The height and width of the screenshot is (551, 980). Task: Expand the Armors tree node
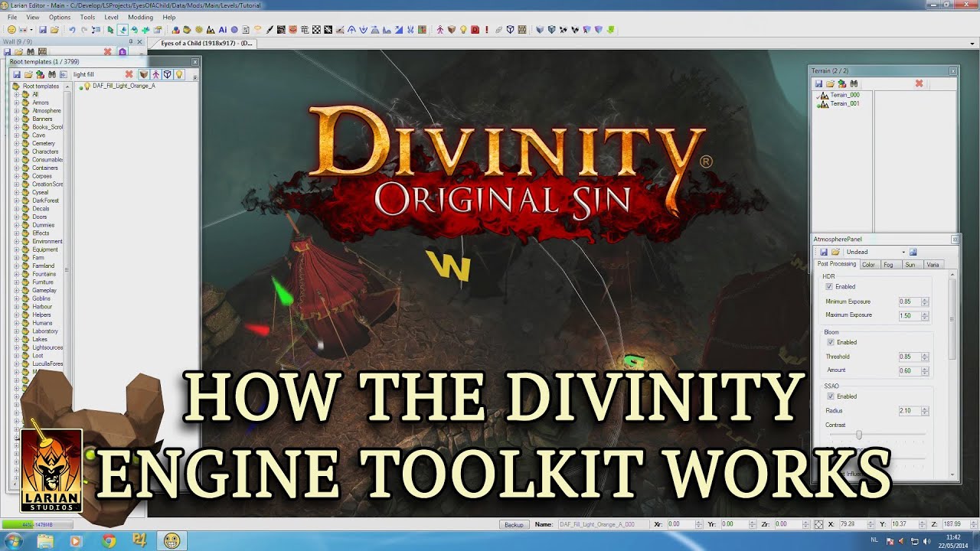(x=16, y=103)
